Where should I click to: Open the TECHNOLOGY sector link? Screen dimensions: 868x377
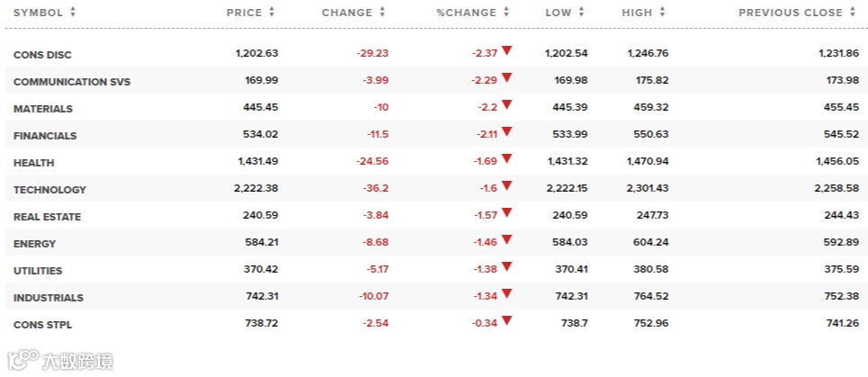point(50,190)
